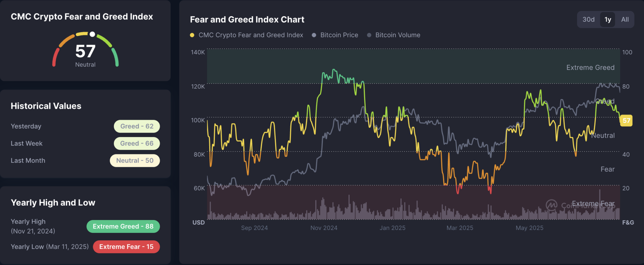Click the Neutral label under the gauge

point(85,64)
